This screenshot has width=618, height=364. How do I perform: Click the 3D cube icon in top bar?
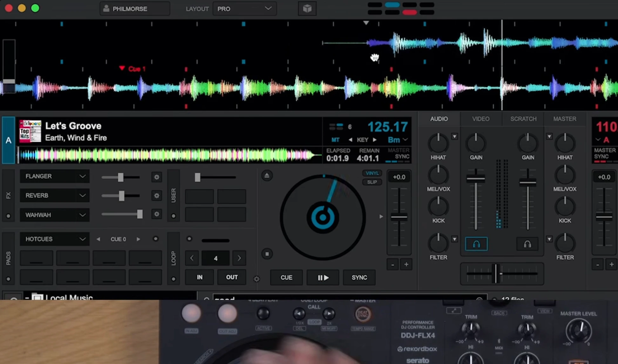click(x=307, y=9)
